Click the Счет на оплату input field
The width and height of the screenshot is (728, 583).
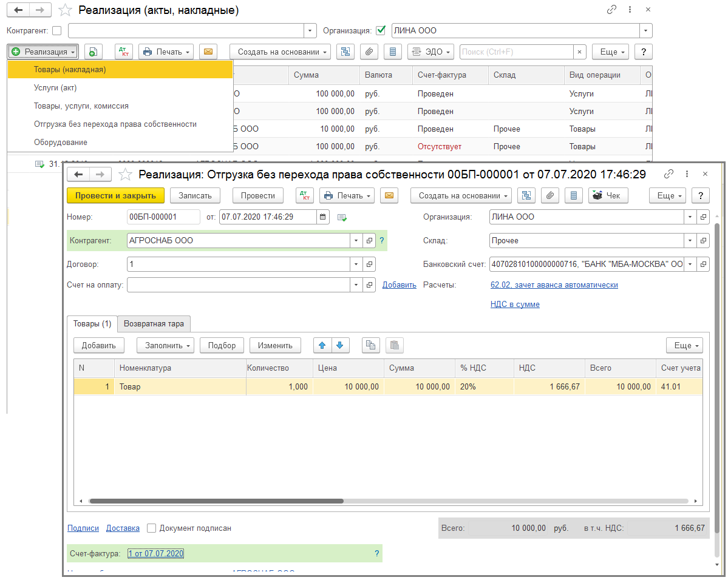239,285
